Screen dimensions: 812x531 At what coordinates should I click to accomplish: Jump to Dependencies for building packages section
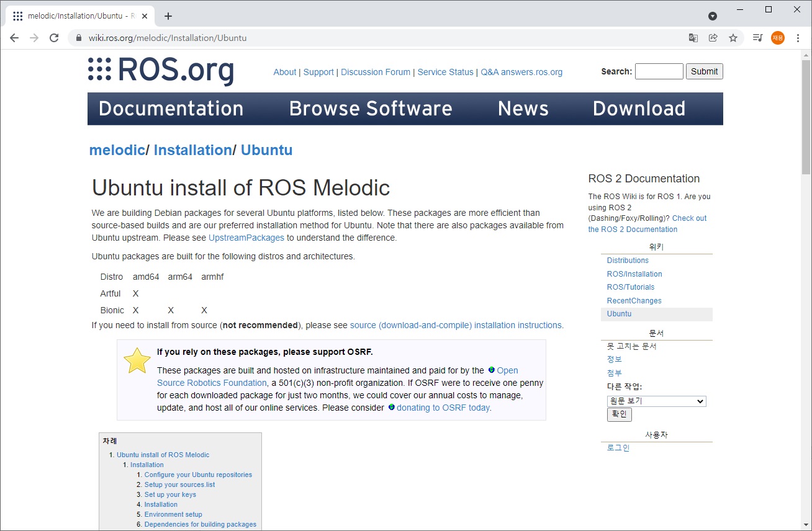point(201,524)
